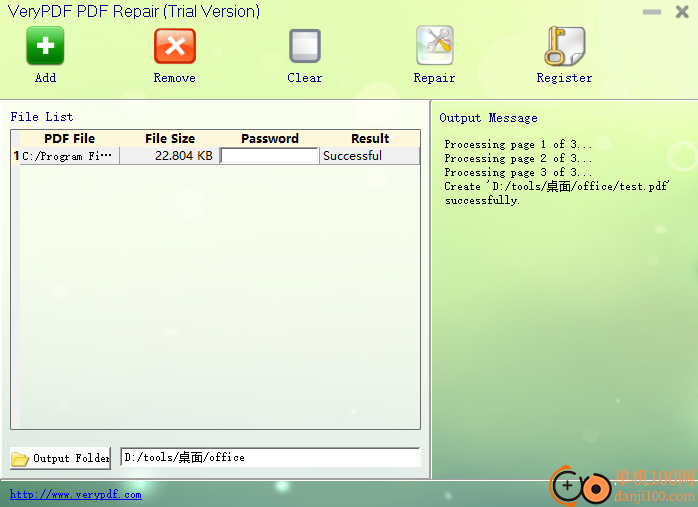Close the VeryPDF PDF Repair window
This screenshot has height=507, width=698.
[682, 12]
